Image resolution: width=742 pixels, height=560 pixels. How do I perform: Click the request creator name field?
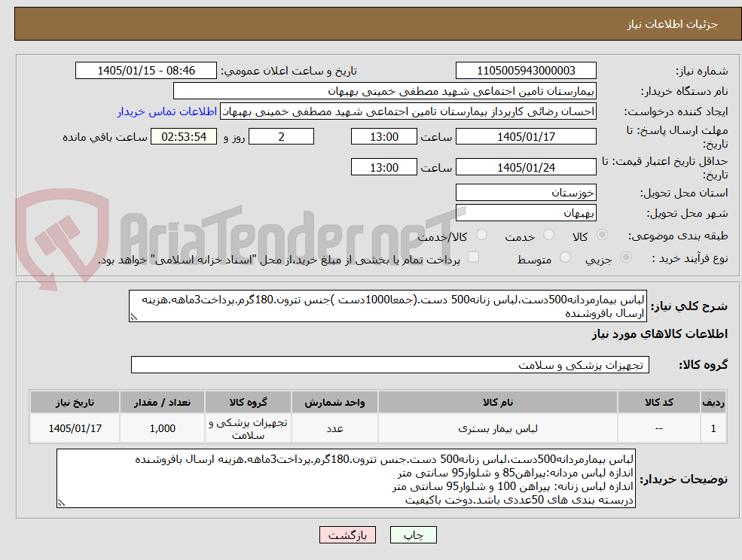[408, 111]
